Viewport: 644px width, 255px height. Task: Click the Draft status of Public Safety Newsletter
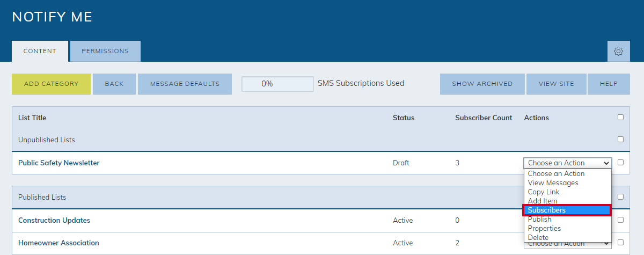click(x=401, y=163)
